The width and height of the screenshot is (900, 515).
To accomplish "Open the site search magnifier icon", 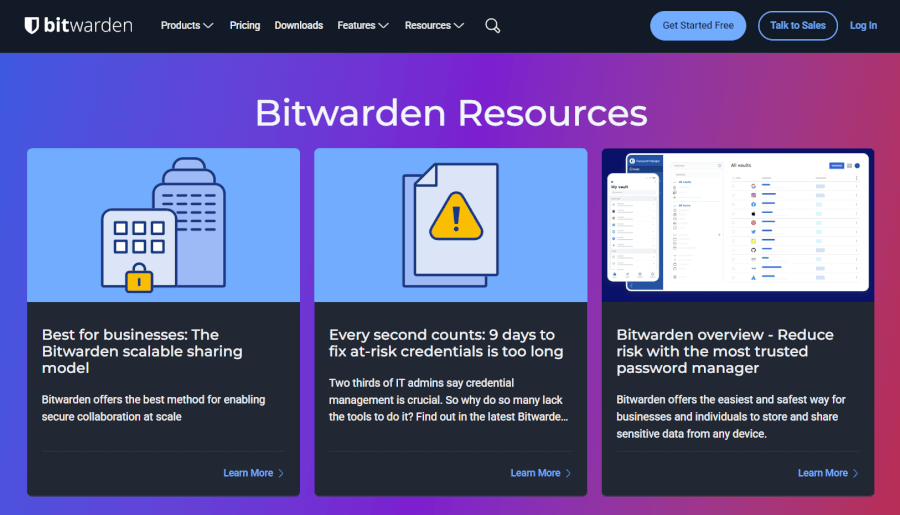I will (x=492, y=26).
